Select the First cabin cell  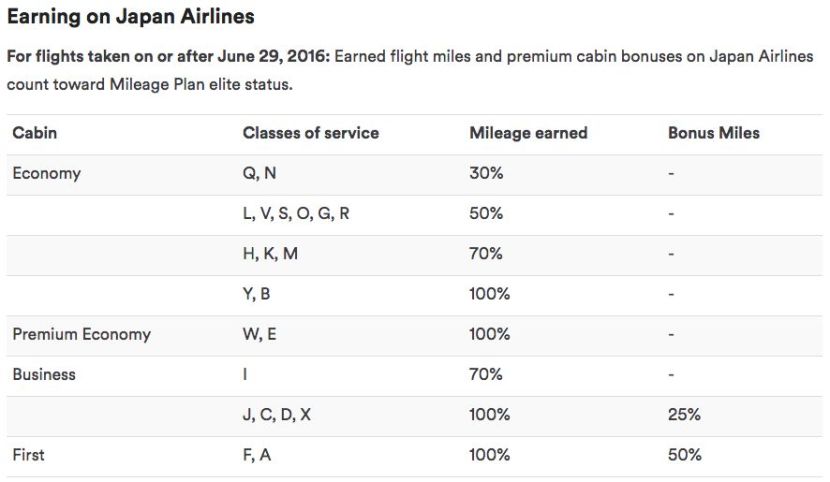tap(28, 455)
